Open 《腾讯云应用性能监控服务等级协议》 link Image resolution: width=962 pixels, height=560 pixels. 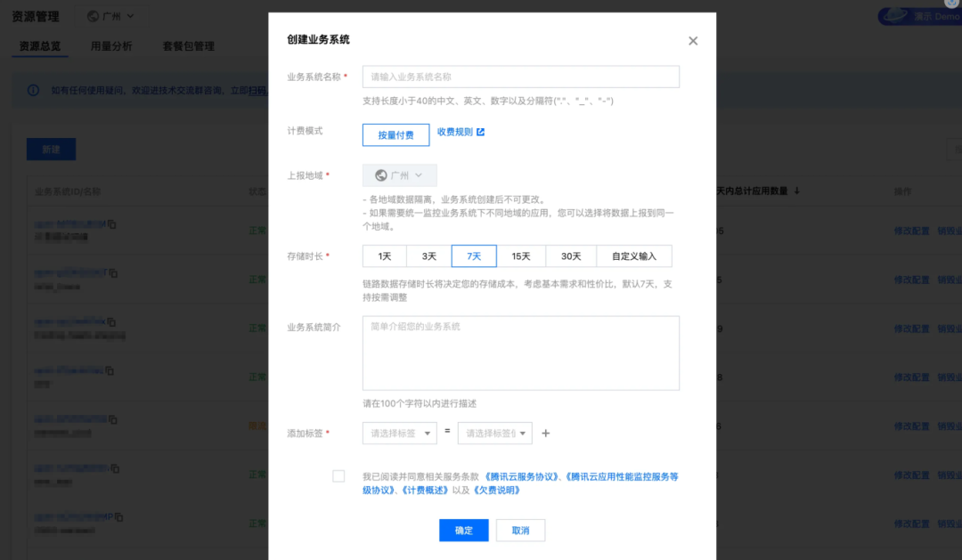pos(520,483)
